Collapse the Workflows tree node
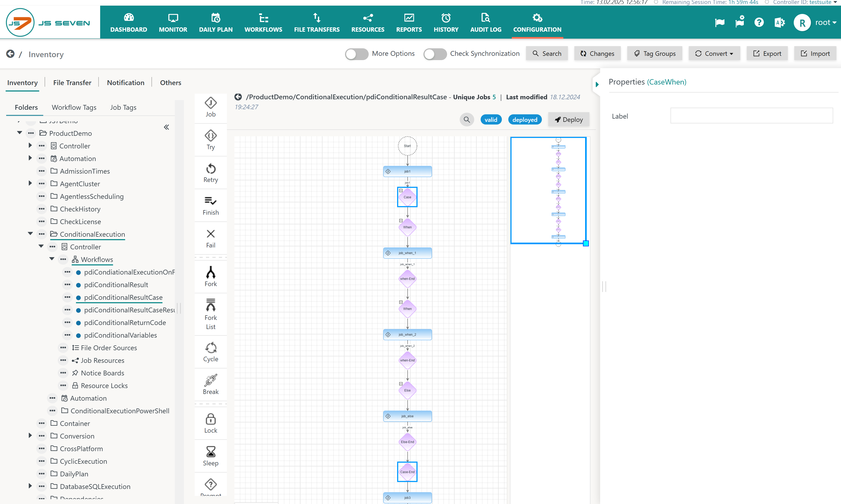 pos(52,259)
